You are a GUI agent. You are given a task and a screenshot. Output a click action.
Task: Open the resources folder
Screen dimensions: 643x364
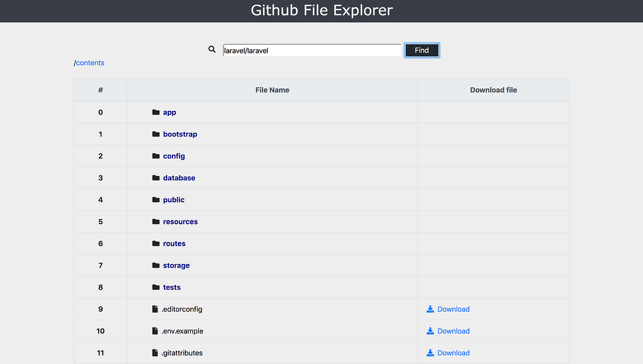click(x=180, y=221)
